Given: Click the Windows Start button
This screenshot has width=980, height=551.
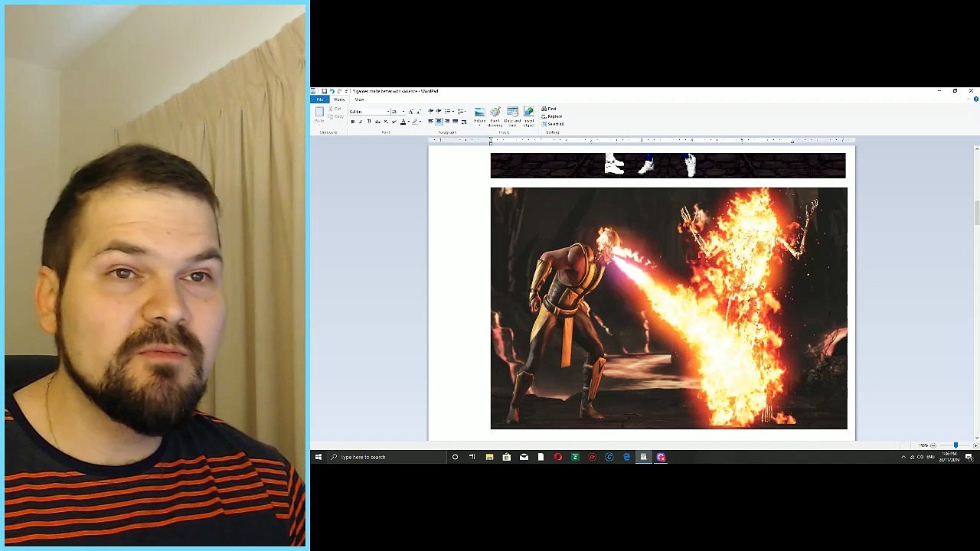Looking at the screenshot, I should [x=318, y=457].
